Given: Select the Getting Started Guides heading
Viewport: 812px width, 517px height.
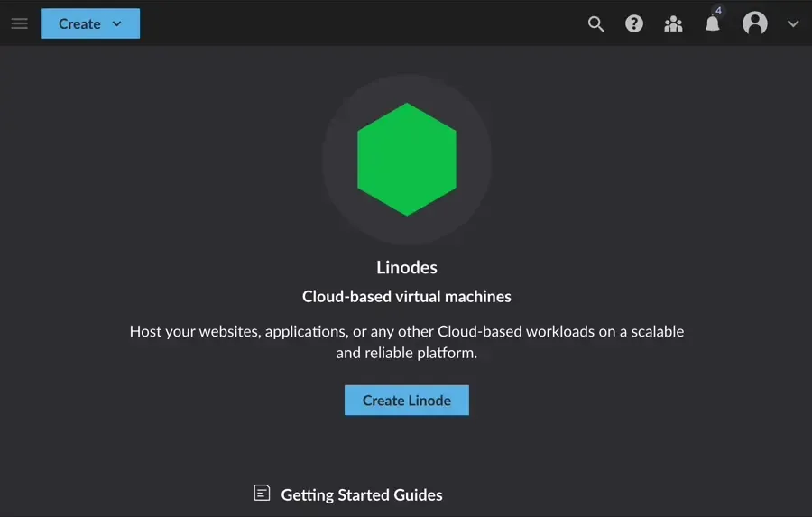Looking at the screenshot, I should point(362,494).
